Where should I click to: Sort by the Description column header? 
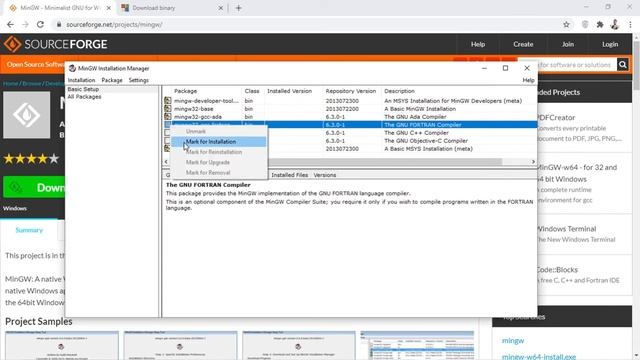point(399,91)
